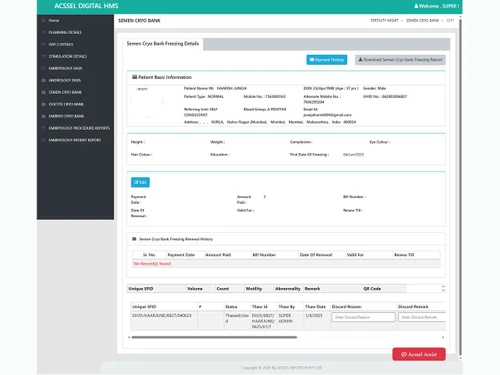Download Semen Cryo Bank Freezing Report

400,60
